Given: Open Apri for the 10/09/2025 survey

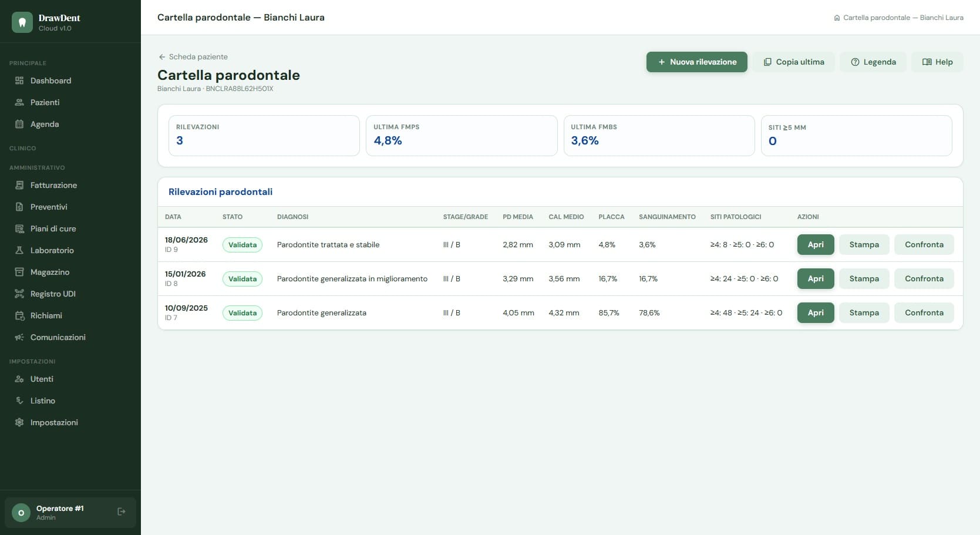Looking at the screenshot, I should pyautogui.click(x=816, y=312).
